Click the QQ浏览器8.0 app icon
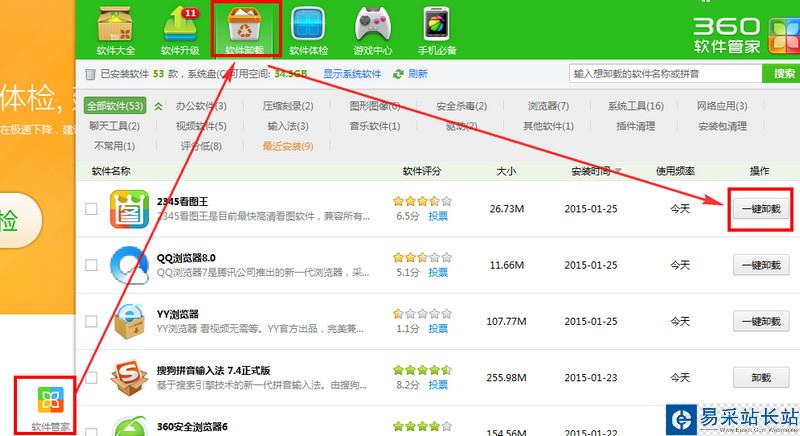 coord(130,265)
